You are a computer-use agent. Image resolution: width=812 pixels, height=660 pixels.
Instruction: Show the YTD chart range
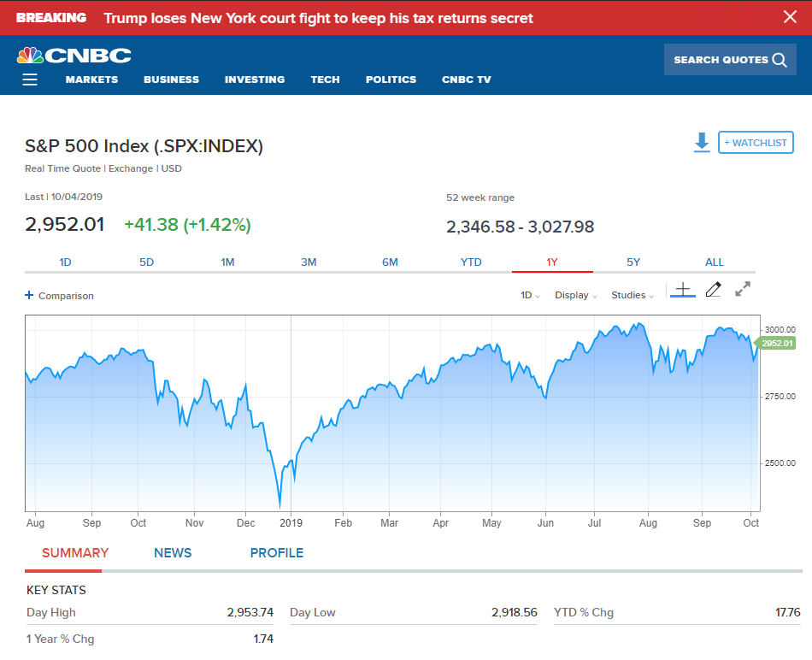coord(471,262)
